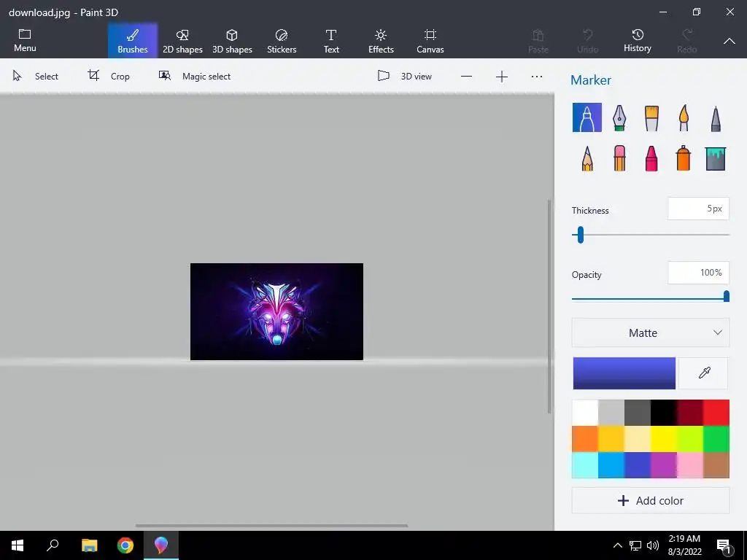Pick the green color swatch
This screenshot has height=560, width=747.
(716, 439)
